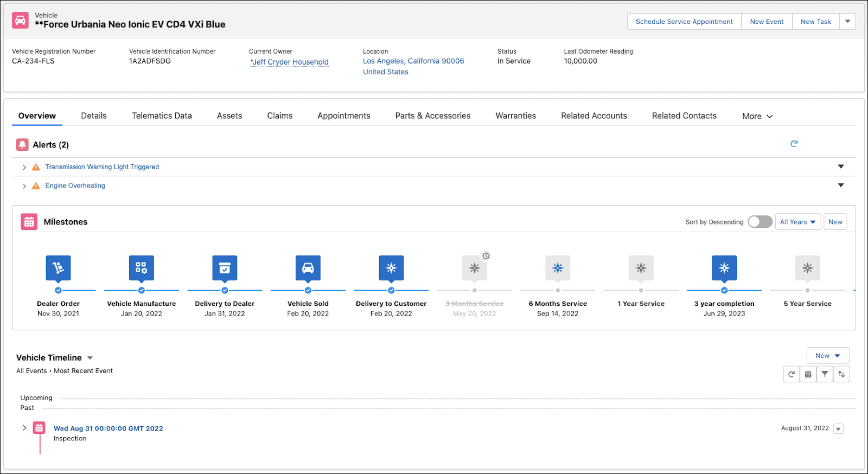868x474 pixels.
Task: Select the Overview tab
Action: (37, 116)
